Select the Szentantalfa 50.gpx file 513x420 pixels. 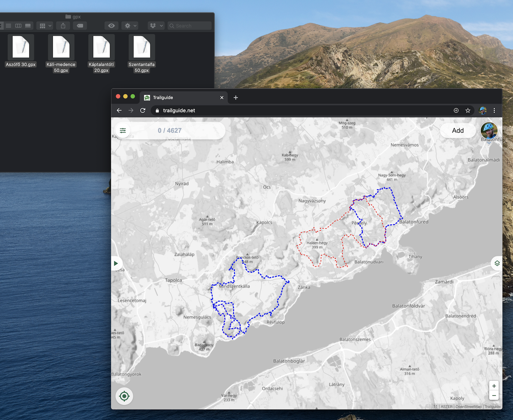coord(142,54)
